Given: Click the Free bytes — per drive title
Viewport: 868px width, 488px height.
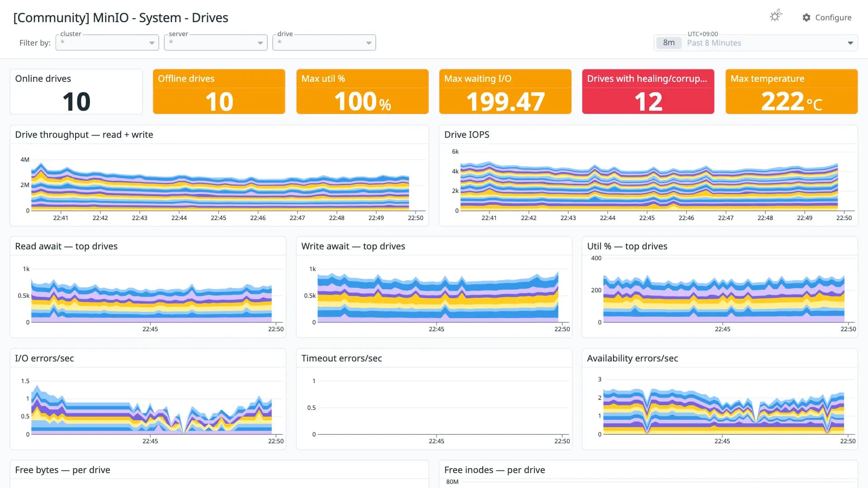Looking at the screenshot, I should tap(63, 470).
